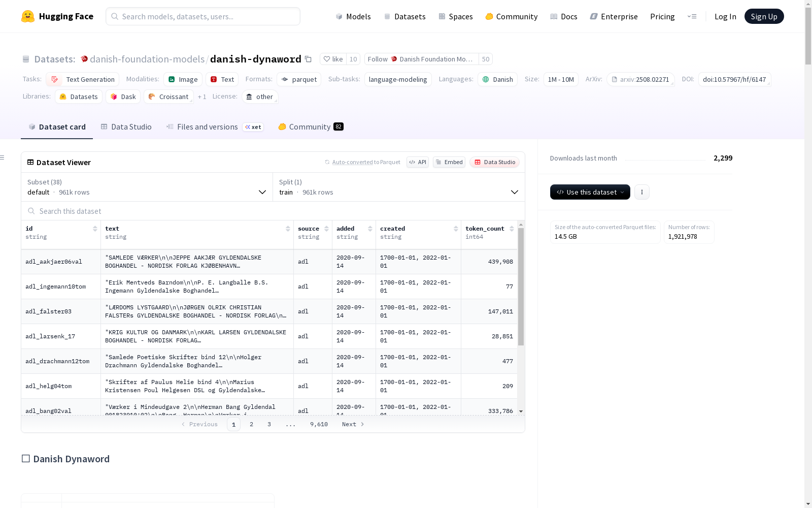The image size is (812, 508).
Task: Click the dataset table vertical scrollbar thumb
Action: point(521,287)
